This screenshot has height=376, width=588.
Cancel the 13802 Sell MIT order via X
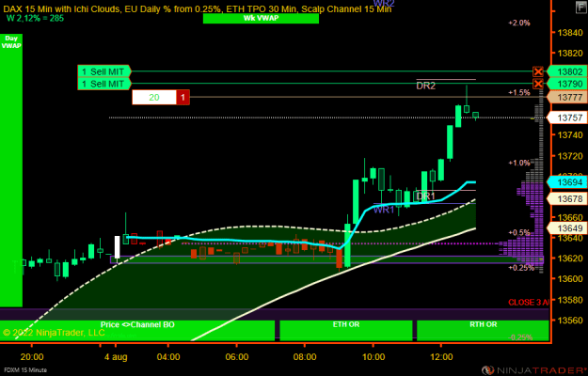(x=538, y=71)
